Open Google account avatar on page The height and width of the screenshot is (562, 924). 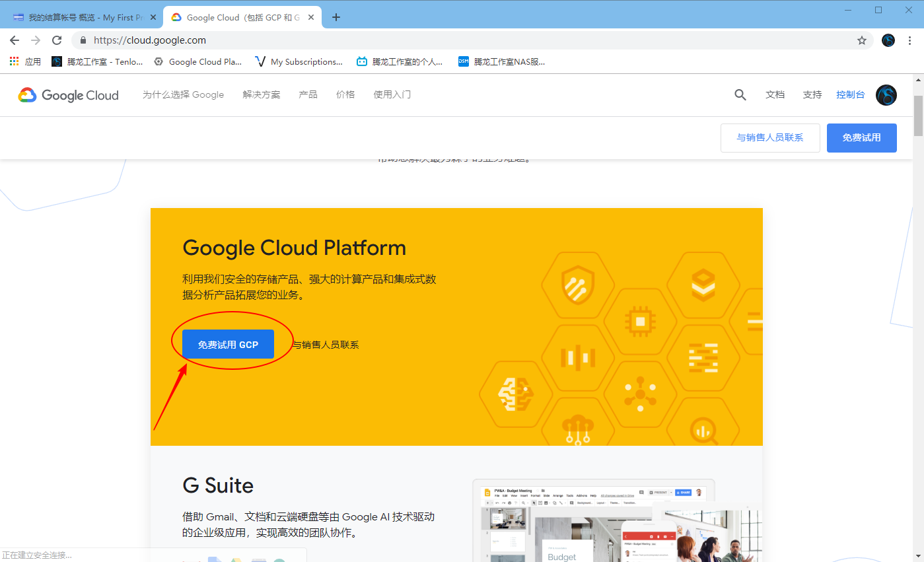click(x=886, y=95)
